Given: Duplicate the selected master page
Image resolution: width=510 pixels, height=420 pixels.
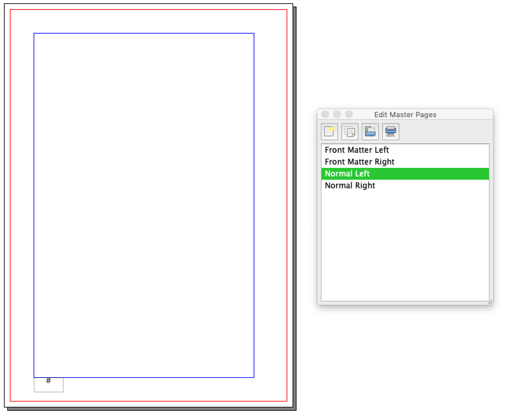Looking at the screenshot, I should (350, 131).
